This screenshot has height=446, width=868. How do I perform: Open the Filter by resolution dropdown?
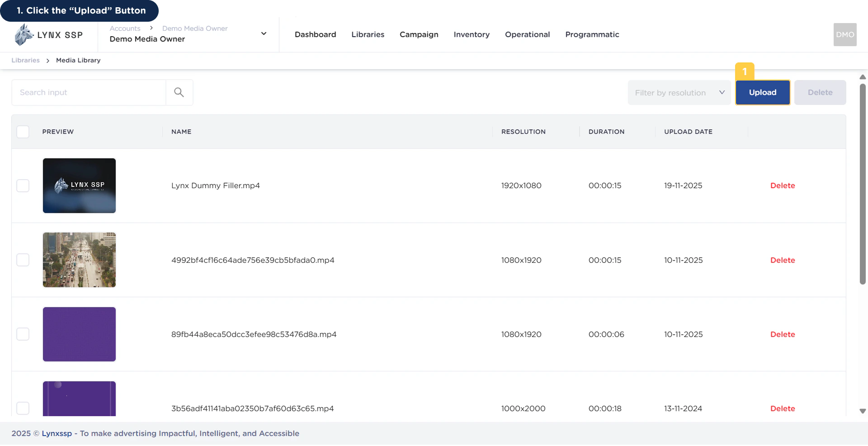(679, 93)
